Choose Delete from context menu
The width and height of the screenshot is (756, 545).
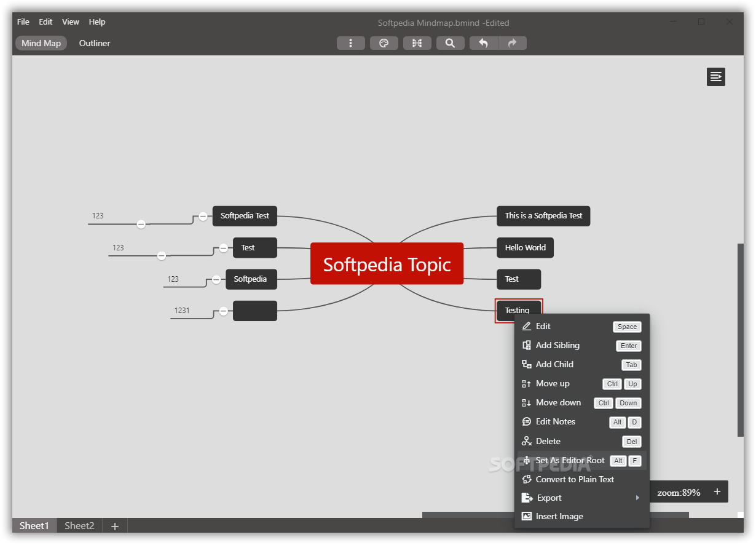(x=548, y=441)
